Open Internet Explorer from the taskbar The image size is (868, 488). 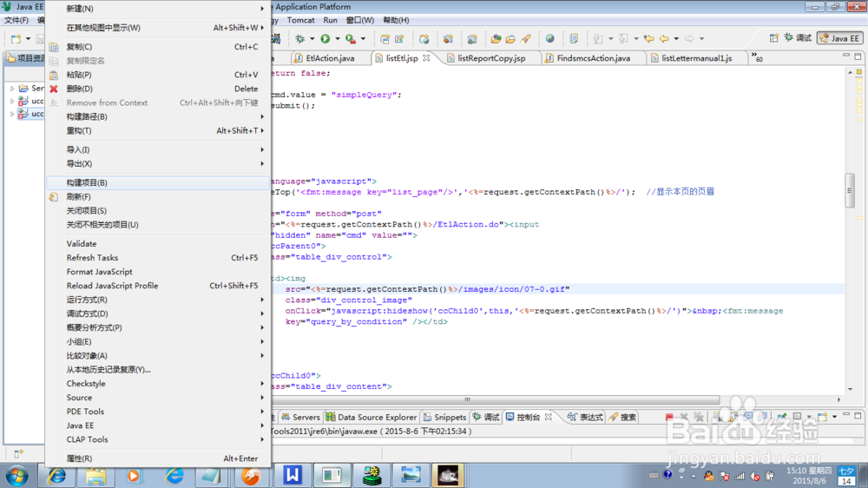(x=56, y=475)
